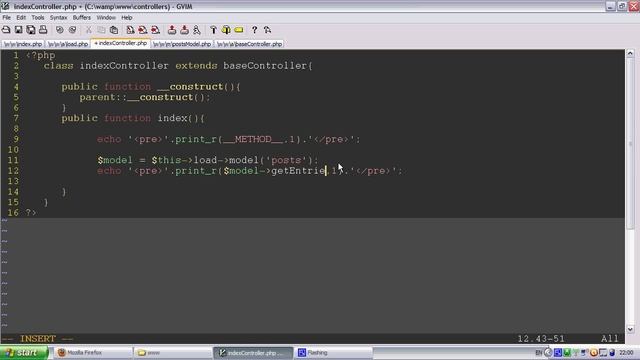Viewport: 640px width, 360px height.
Task: Click 'index(){' on line 7
Action: (x=181, y=118)
